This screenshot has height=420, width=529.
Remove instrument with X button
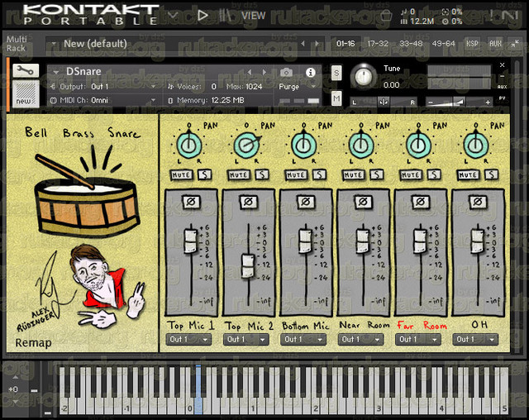[502, 64]
